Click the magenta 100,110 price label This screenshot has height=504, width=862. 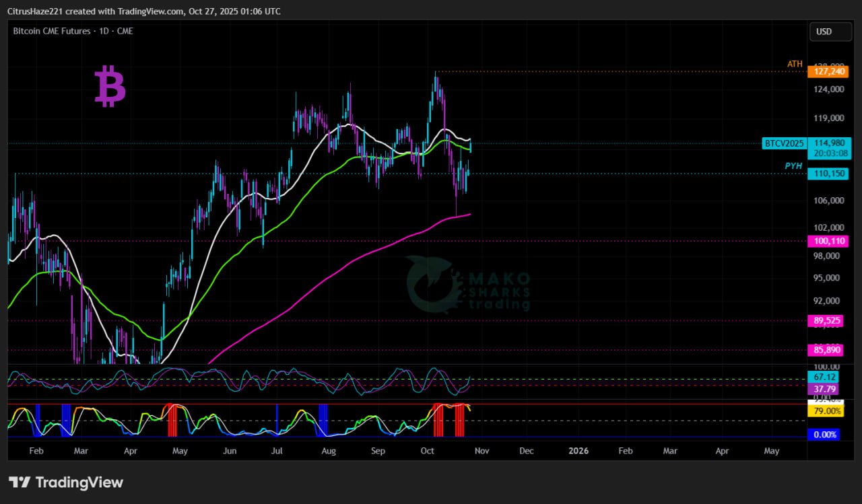pos(829,241)
